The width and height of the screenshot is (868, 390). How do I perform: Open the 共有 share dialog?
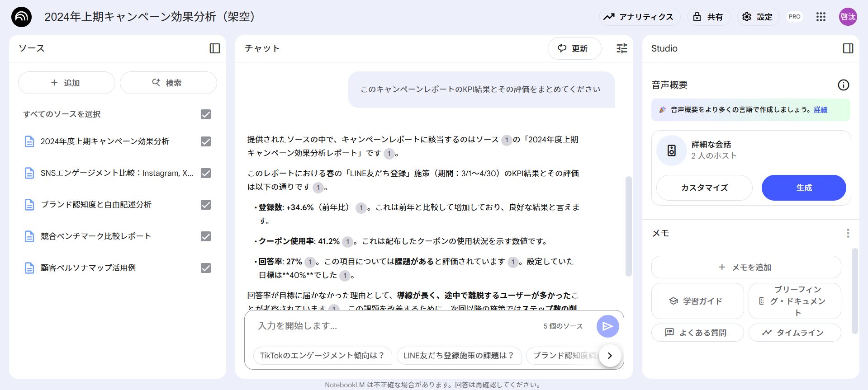coord(708,17)
